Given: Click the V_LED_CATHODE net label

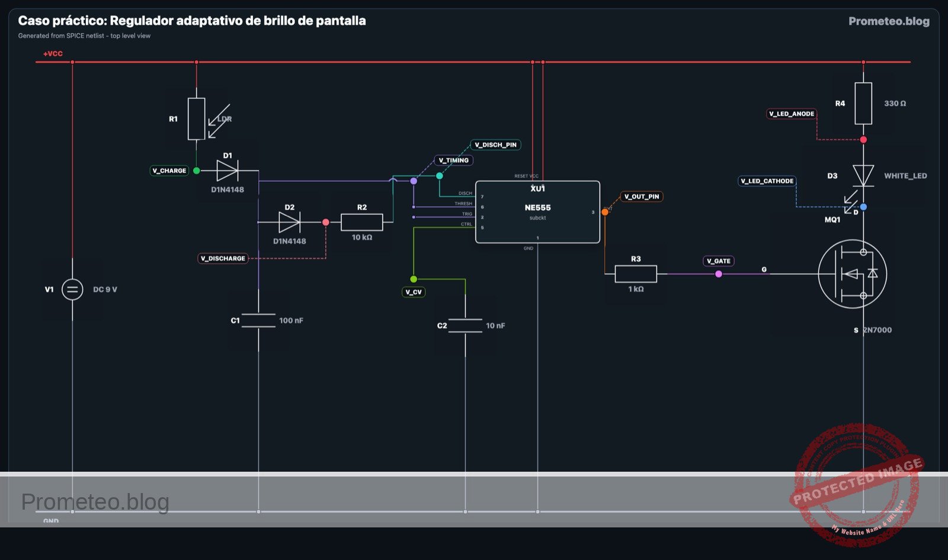Looking at the screenshot, I should 767,181.
